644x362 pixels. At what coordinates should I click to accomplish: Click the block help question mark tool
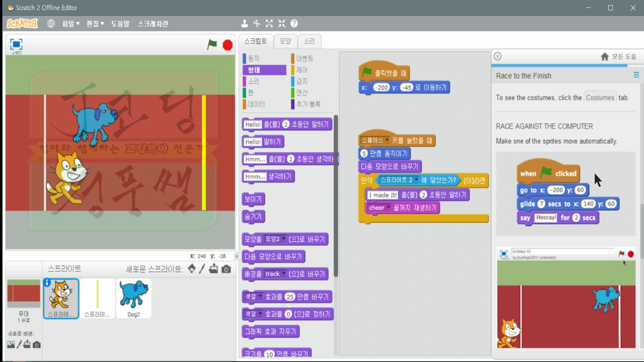click(x=294, y=24)
